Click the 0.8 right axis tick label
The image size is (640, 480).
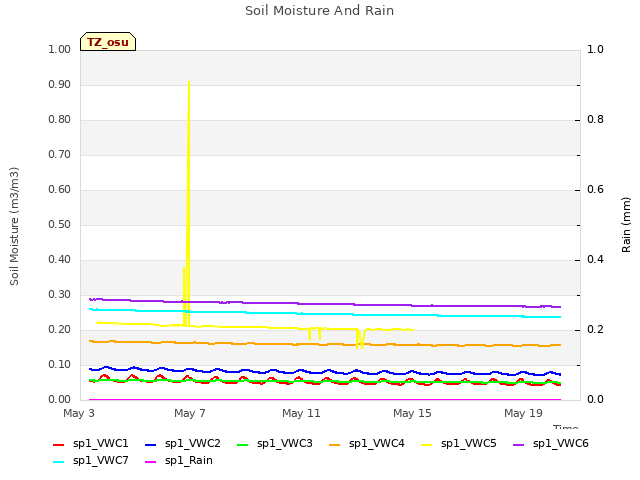pos(596,120)
